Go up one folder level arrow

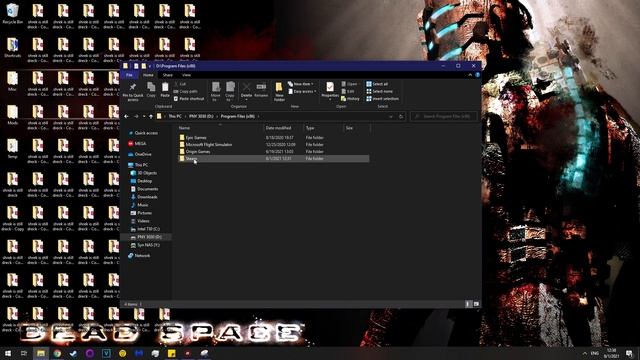click(x=151, y=117)
